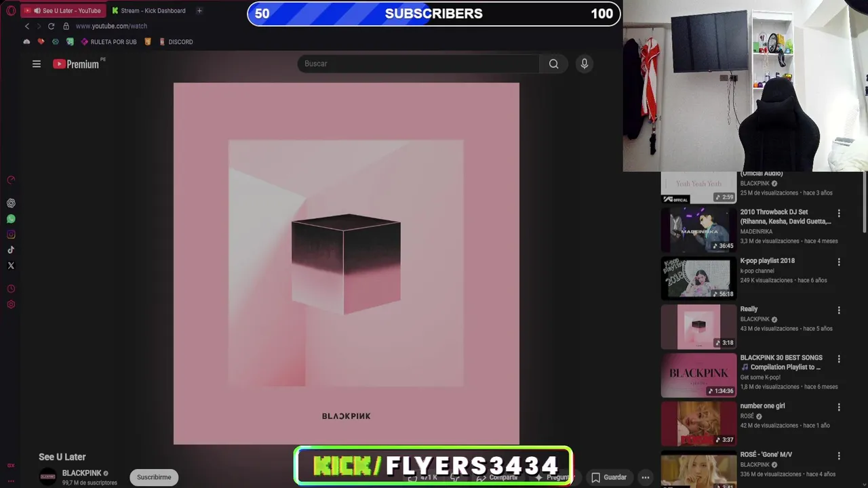
Task: Open WhatsApp in the Opera sidebar
Action: point(11,219)
